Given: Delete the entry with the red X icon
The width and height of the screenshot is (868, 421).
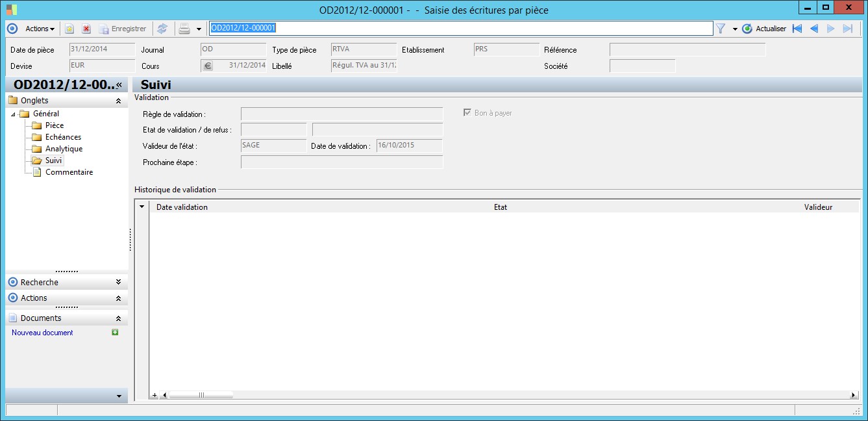Looking at the screenshot, I should tap(86, 29).
